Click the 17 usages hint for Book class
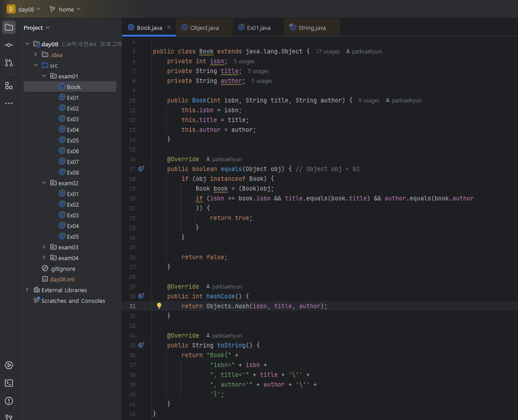Image resolution: width=518 pixels, height=420 pixels. (327, 52)
